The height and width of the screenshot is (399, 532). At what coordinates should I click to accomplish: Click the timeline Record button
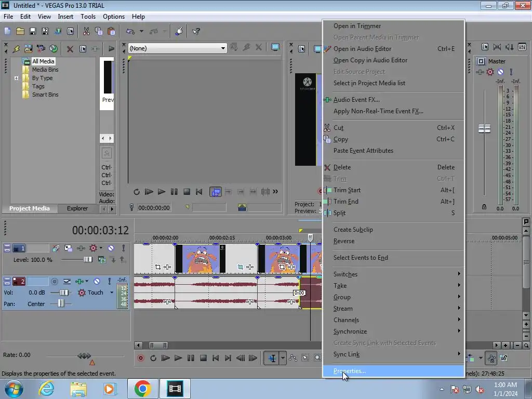click(141, 358)
